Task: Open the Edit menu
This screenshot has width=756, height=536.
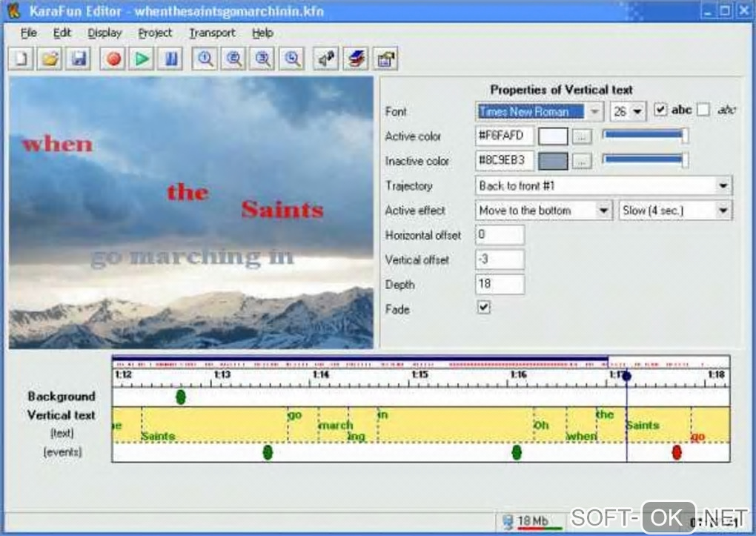Action: (62, 33)
